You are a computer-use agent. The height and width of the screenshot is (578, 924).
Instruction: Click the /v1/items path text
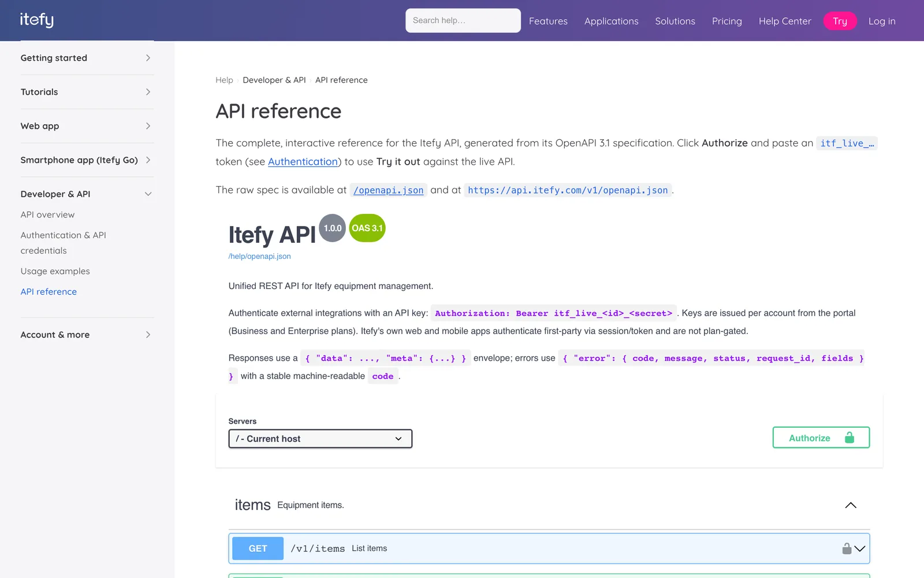(318, 549)
